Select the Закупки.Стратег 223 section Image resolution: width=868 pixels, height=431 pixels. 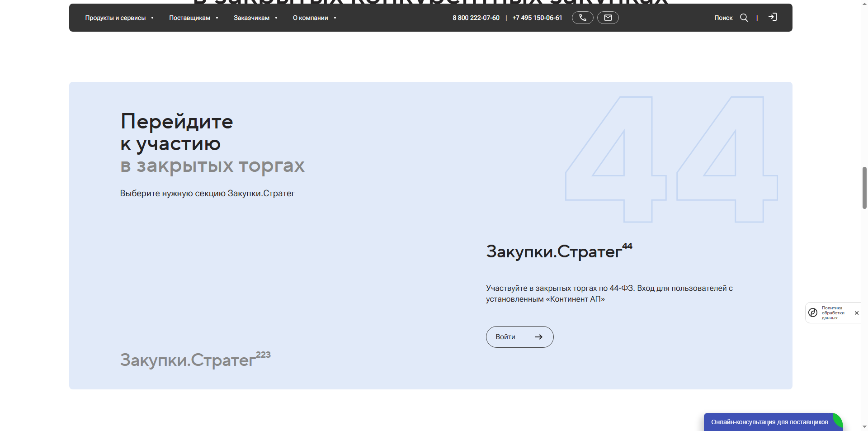195,360
